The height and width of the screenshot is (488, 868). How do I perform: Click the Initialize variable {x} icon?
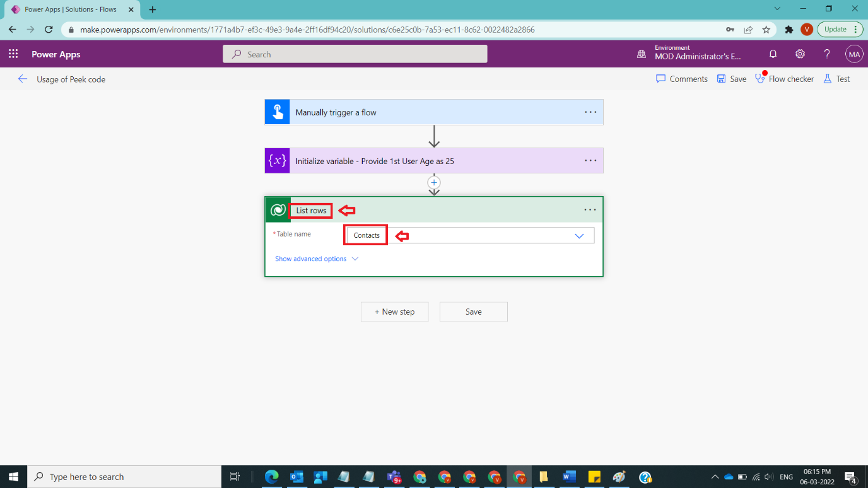tap(277, 161)
